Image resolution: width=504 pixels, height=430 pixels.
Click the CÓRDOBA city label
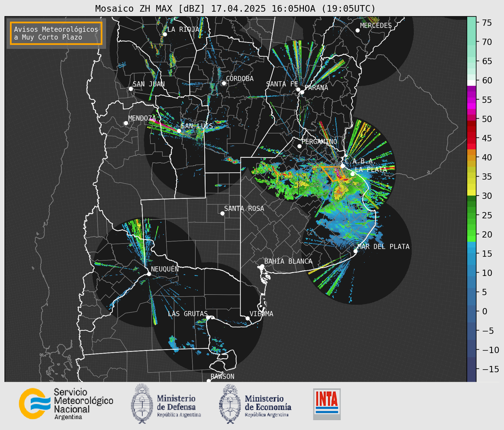coord(240,78)
